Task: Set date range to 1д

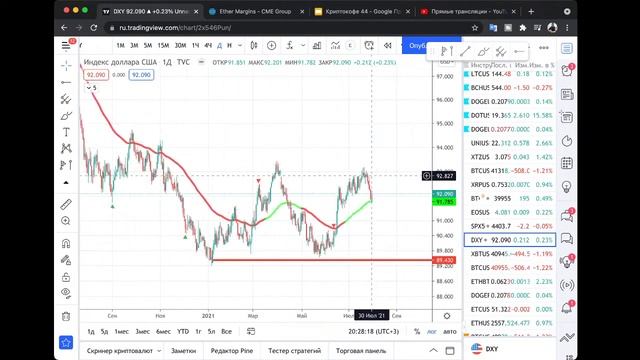Action: (x=91, y=331)
